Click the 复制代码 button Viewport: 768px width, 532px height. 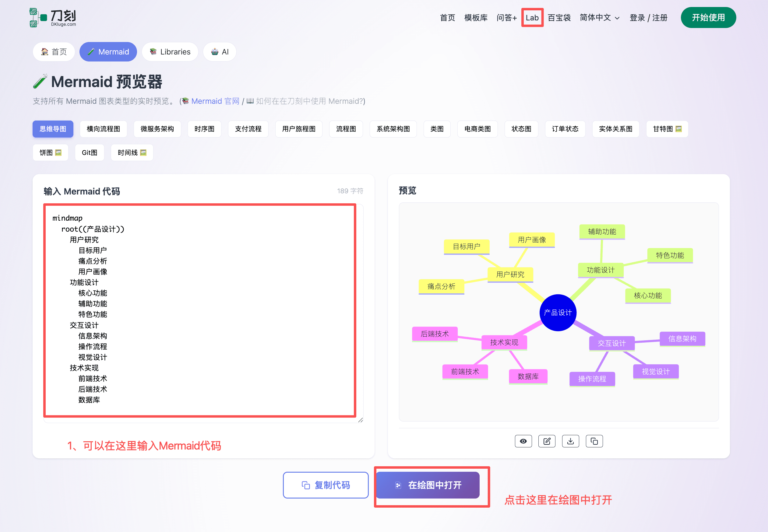click(x=326, y=485)
